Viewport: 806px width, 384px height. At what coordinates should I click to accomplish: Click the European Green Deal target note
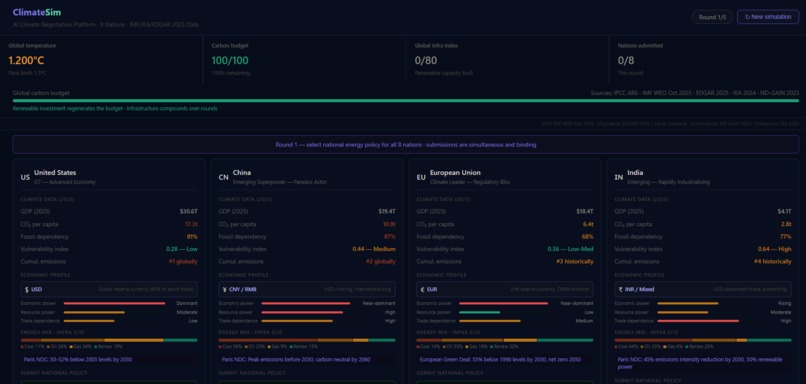click(x=505, y=359)
